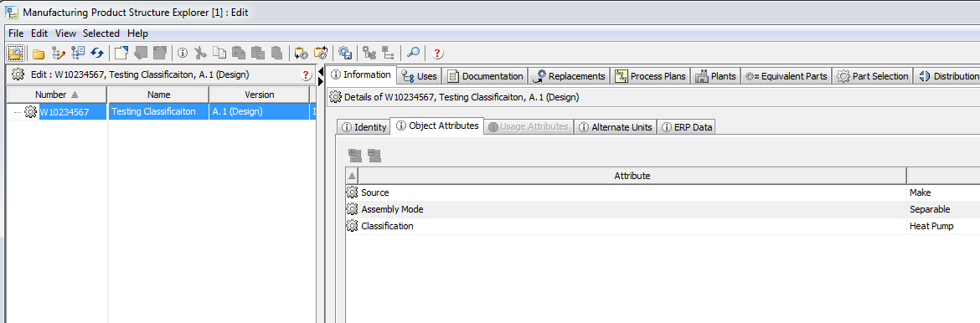
Task: Sort by the Number column header
Action: click(56, 95)
